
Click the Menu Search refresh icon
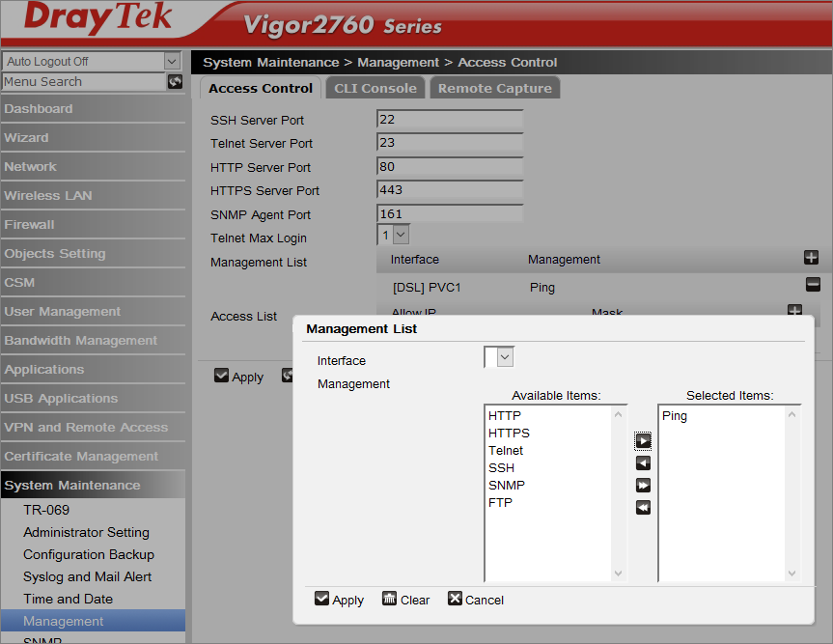pyautogui.click(x=175, y=81)
